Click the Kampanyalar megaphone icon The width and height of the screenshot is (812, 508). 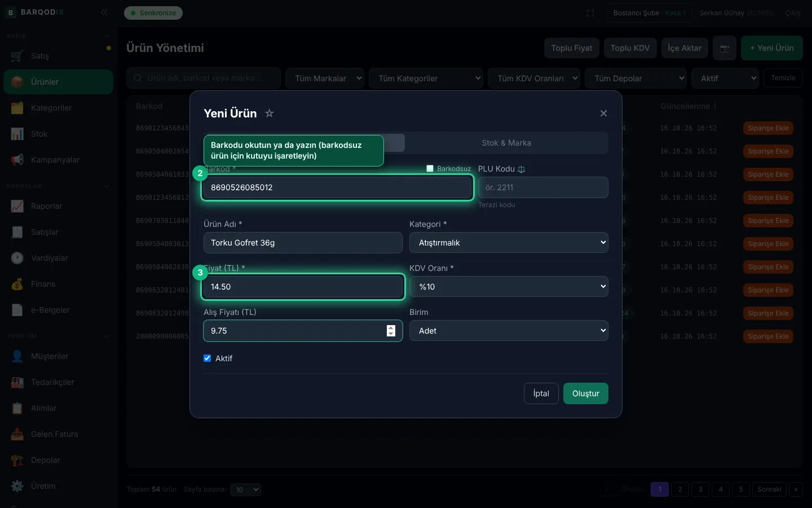17,160
